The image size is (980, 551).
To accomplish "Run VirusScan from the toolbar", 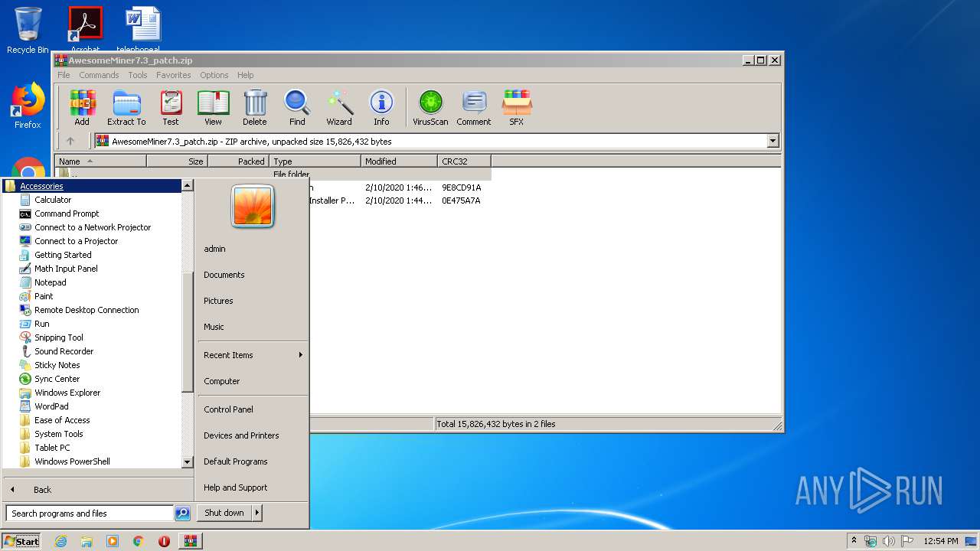I will pyautogui.click(x=430, y=107).
